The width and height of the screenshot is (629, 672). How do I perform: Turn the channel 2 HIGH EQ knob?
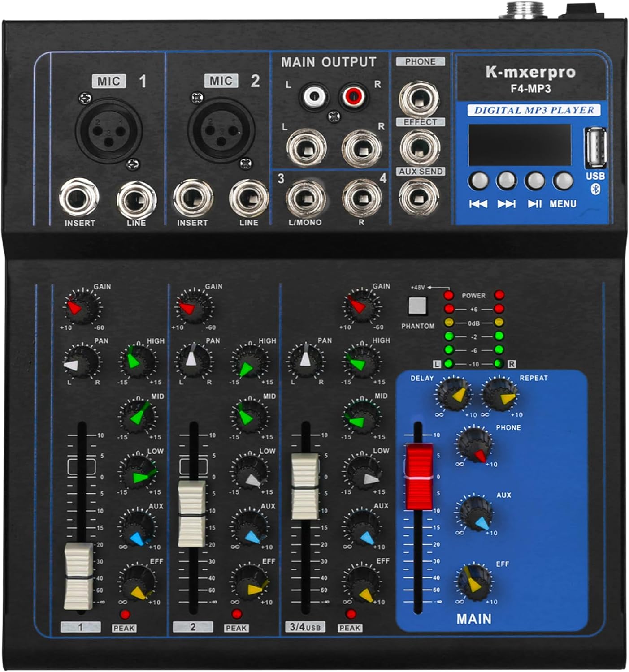point(250,362)
